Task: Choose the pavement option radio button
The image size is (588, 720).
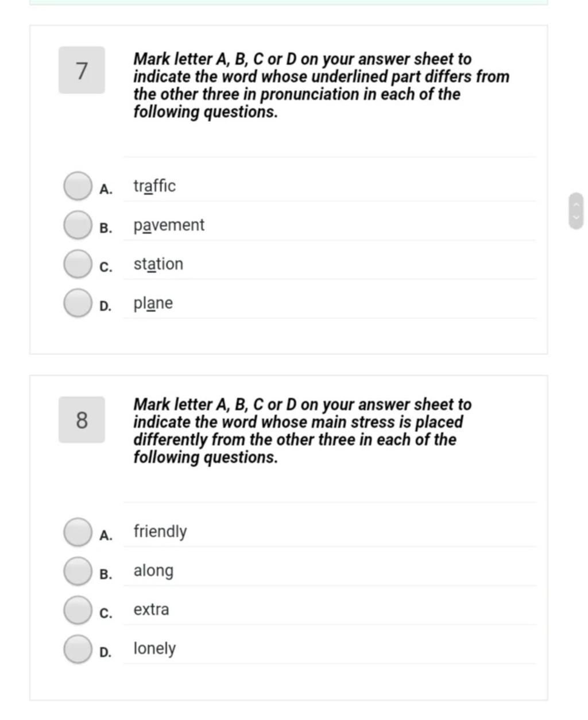Action: pos(77,225)
